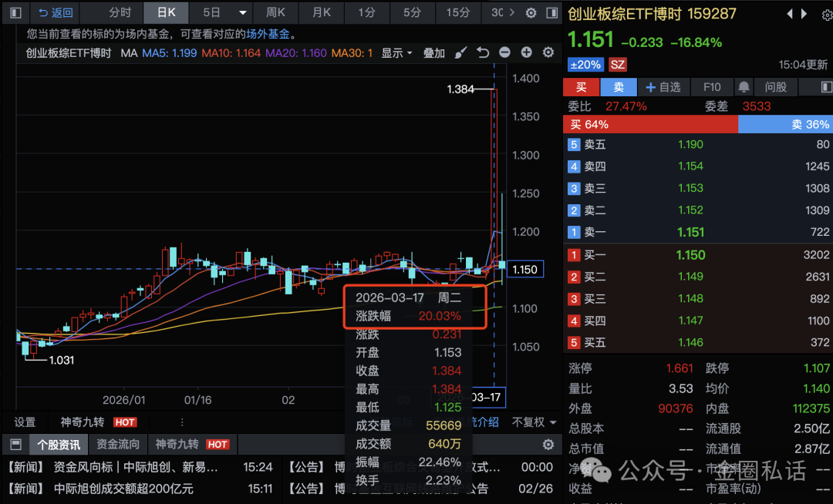This screenshot has width=833, height=504.
Task: Toggle right panel icon beside 问股
Action: 826,87
